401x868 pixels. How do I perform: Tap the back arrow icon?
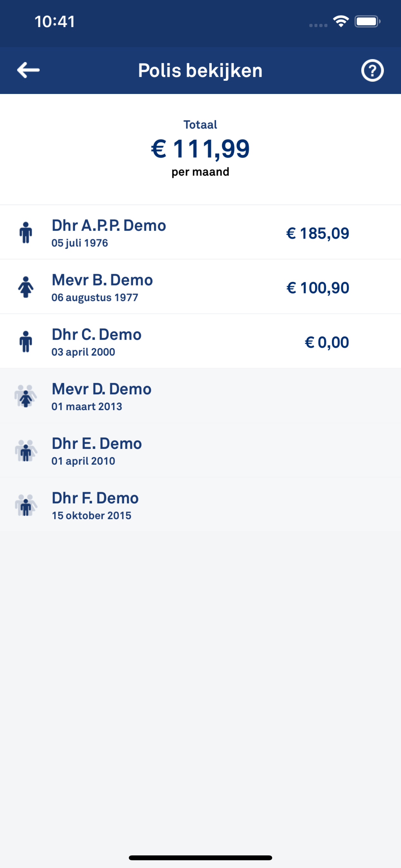point(28,70)
